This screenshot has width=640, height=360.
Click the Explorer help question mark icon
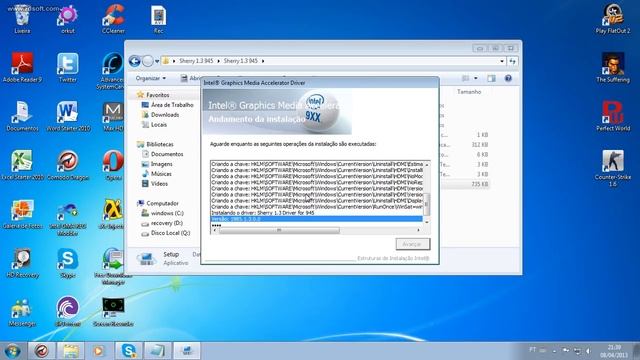click(508, 78)
